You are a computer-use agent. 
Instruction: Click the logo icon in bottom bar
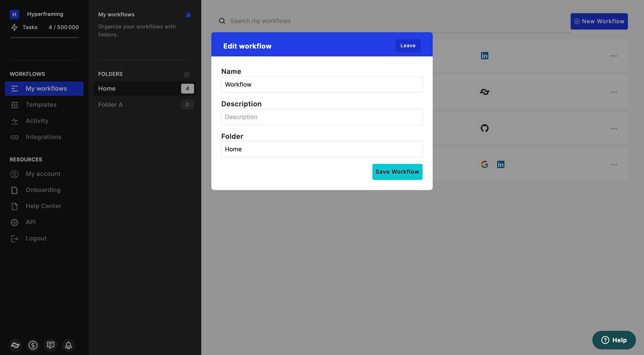[15, 345]
